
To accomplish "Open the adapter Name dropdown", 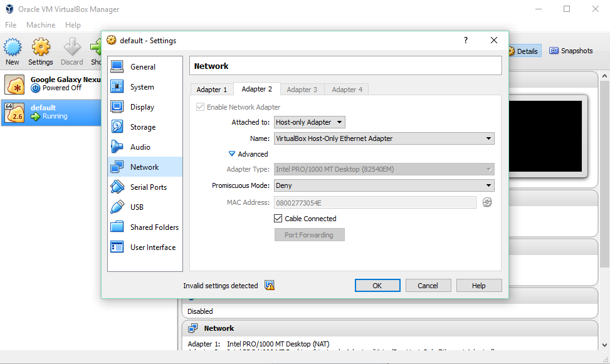I will 384,138.
